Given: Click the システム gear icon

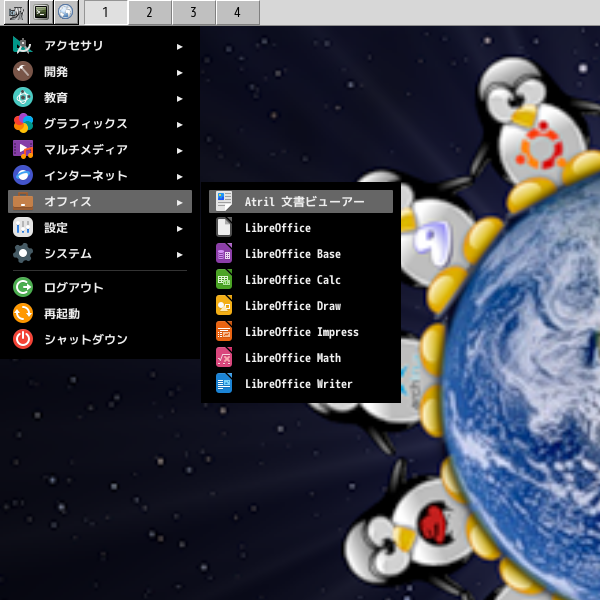Looking at the screenshot, I should tap(23, 254).
